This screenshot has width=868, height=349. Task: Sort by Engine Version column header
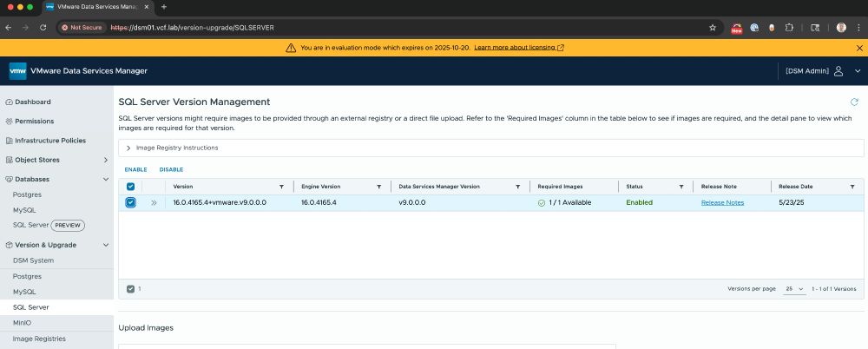tap(320, 187)
